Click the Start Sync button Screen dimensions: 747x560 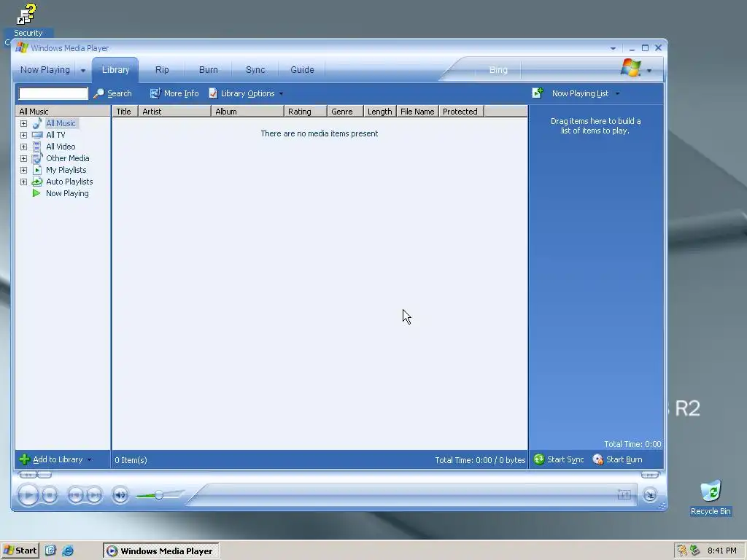(559, 459)
